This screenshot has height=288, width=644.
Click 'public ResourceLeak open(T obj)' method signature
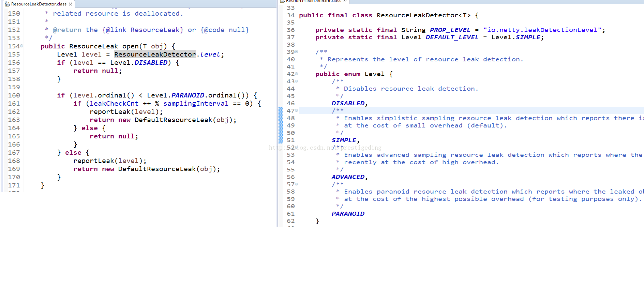pyautogui.click(x=104, y=46)
